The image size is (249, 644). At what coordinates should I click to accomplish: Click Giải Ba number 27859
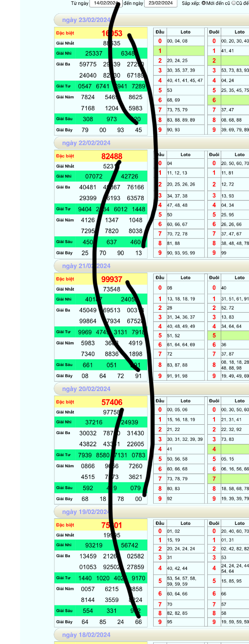(136, 567)
